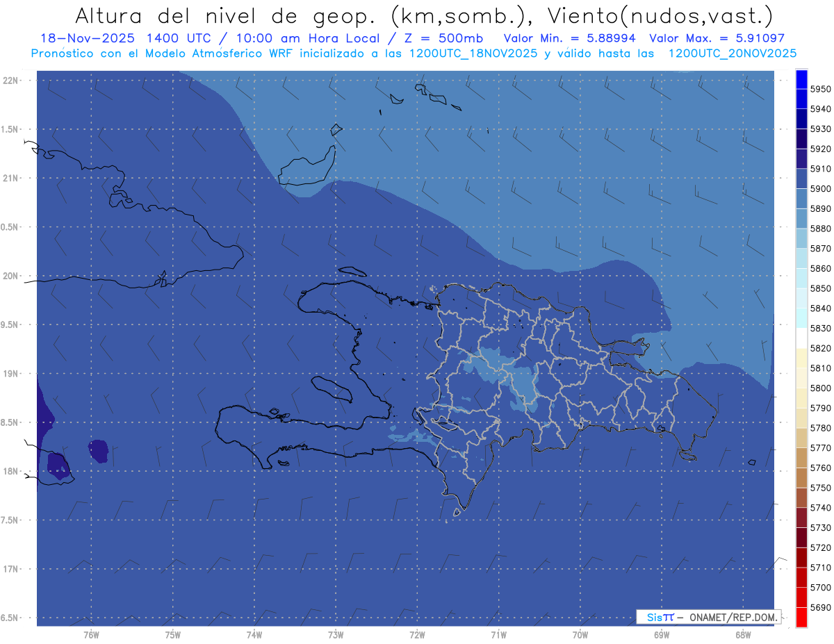Select colorbar value '5780'

click(821, 428)
